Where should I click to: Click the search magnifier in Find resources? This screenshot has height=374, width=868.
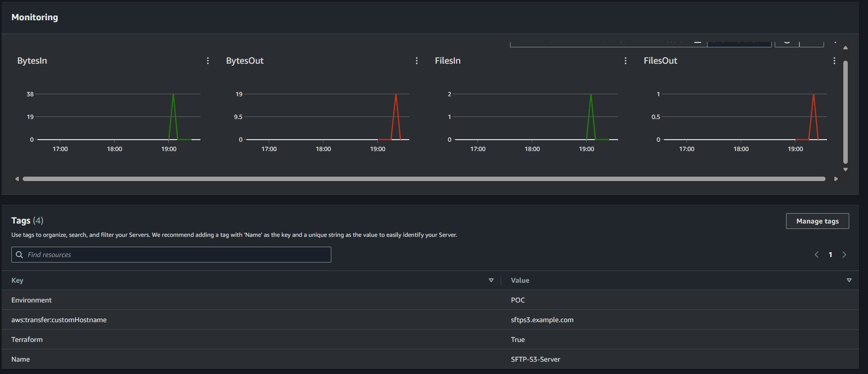(20, 255)
